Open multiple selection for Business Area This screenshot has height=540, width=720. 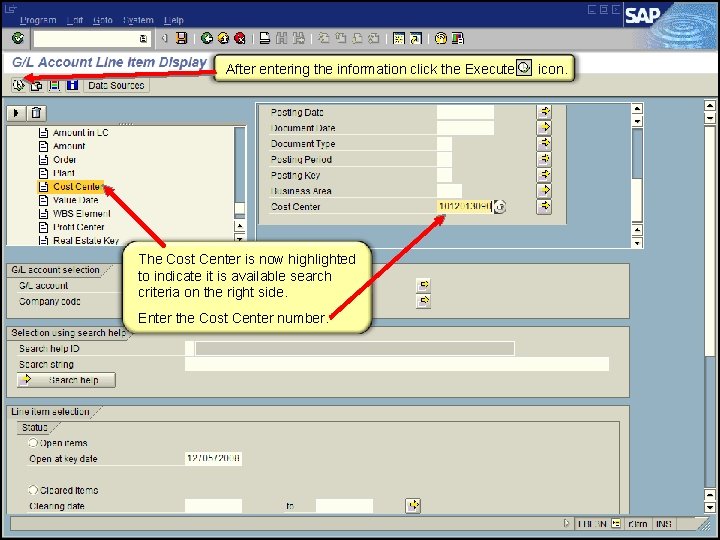point(544,191)
